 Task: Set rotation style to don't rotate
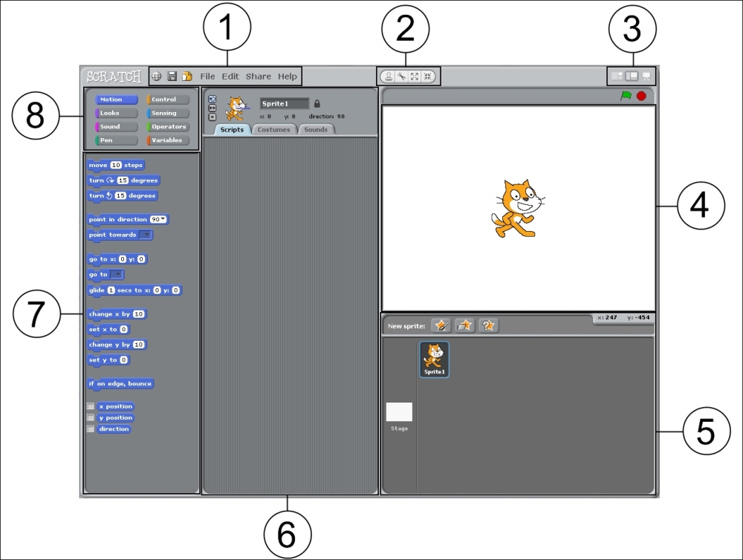212,117
